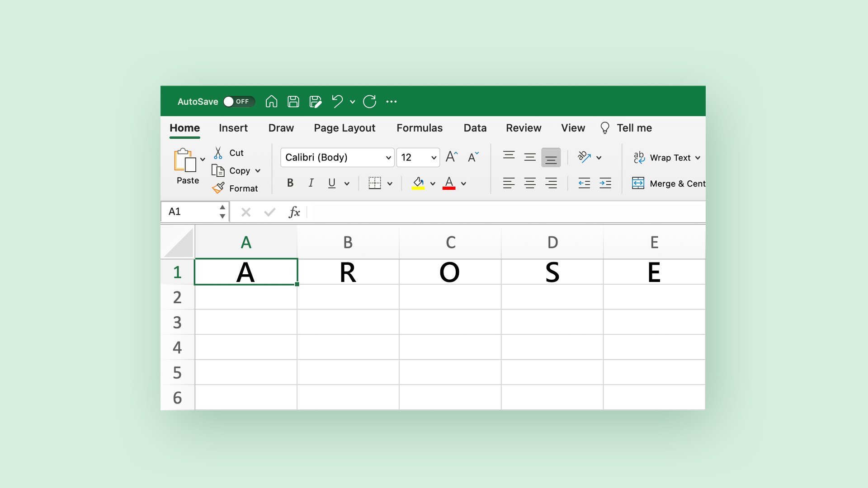
Task: Select row 3 header
Action: [178, 322]
